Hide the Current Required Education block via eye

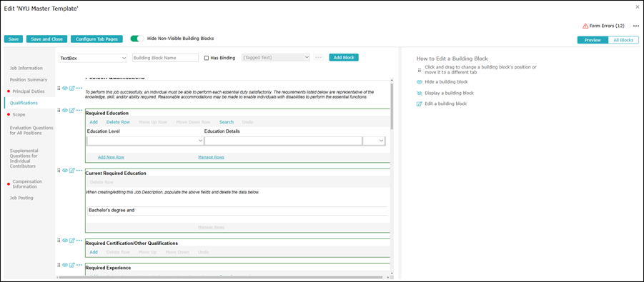[x=65, y=170]
